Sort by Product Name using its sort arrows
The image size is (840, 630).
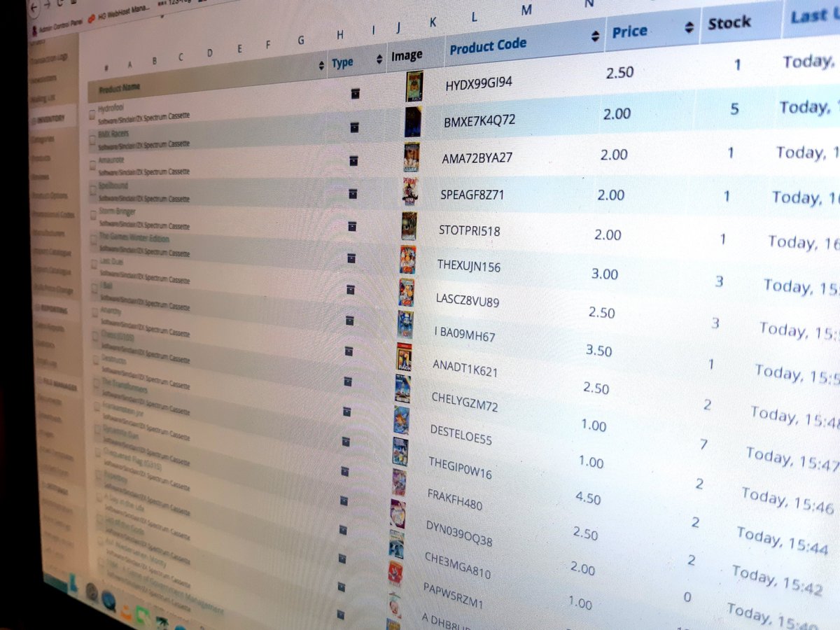[321, 66]
